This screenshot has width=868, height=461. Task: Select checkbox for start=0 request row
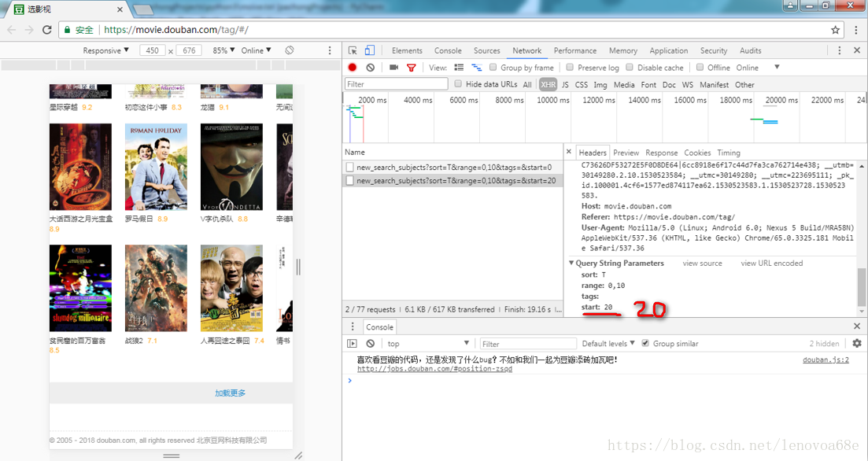click(x=349, y=167)
